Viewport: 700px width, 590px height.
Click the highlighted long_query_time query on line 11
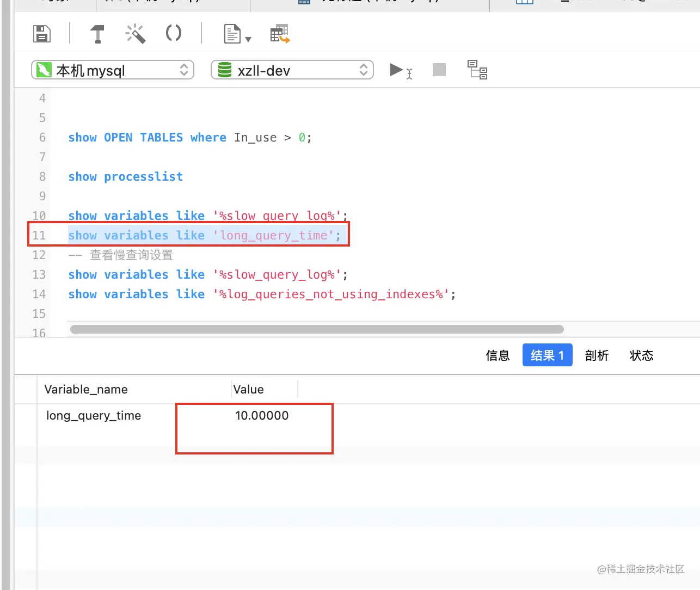[204, 236]
